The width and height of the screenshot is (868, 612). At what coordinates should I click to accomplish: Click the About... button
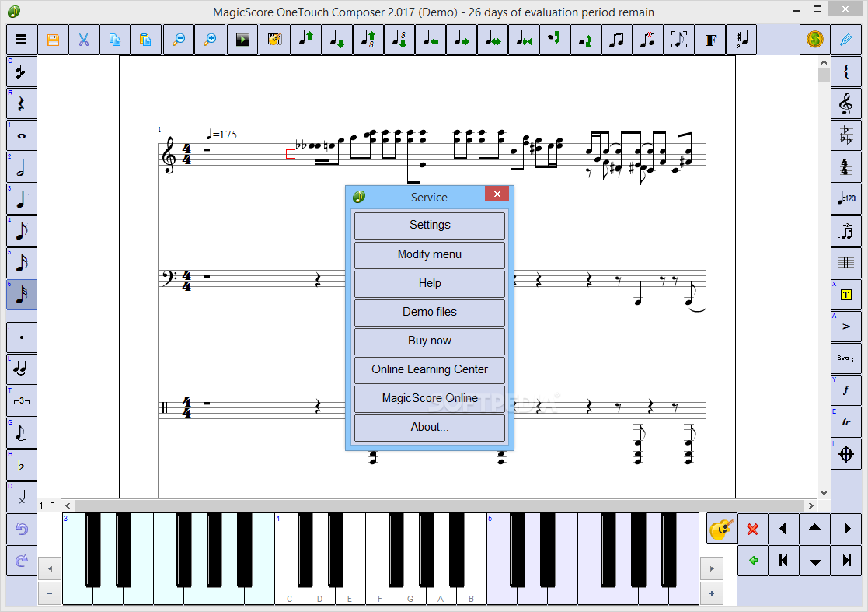click(430, 428)
